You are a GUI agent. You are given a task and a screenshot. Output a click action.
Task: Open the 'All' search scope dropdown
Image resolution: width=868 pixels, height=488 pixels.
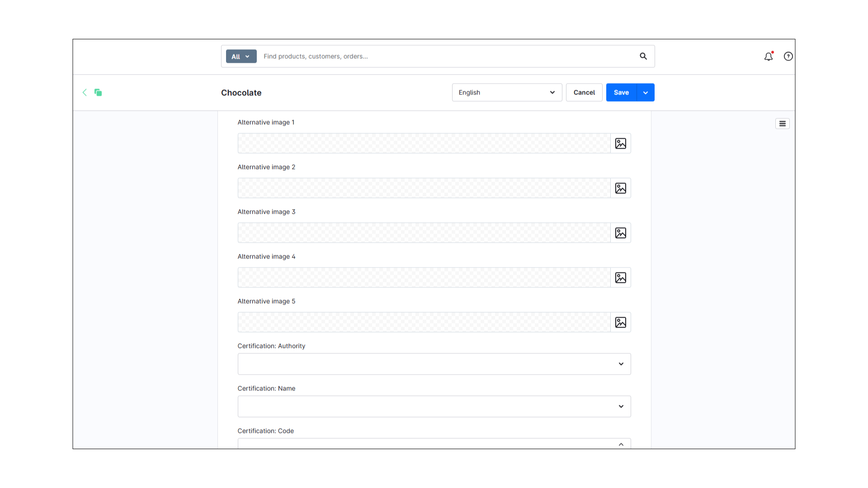point(241,56)
